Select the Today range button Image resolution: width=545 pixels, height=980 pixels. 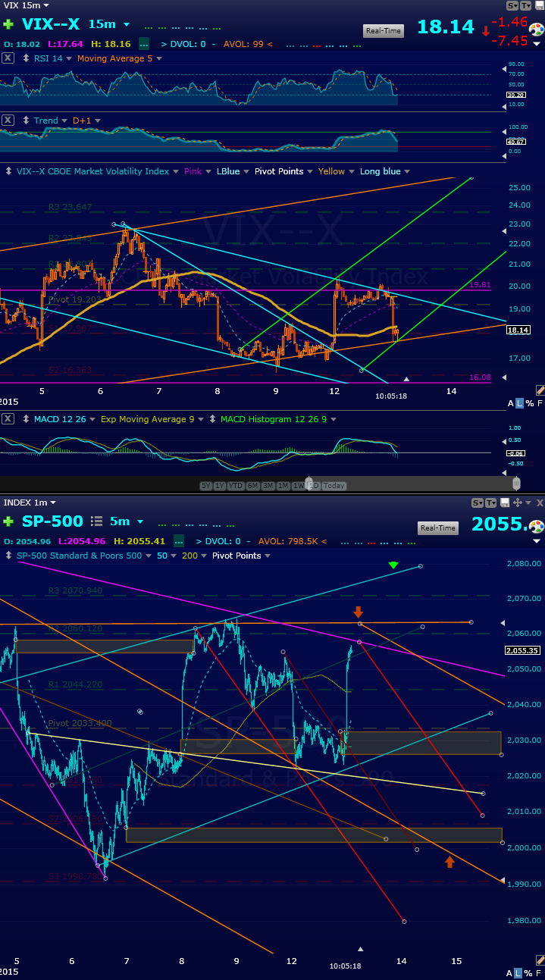pyautogui.click(x=334, y=486)
